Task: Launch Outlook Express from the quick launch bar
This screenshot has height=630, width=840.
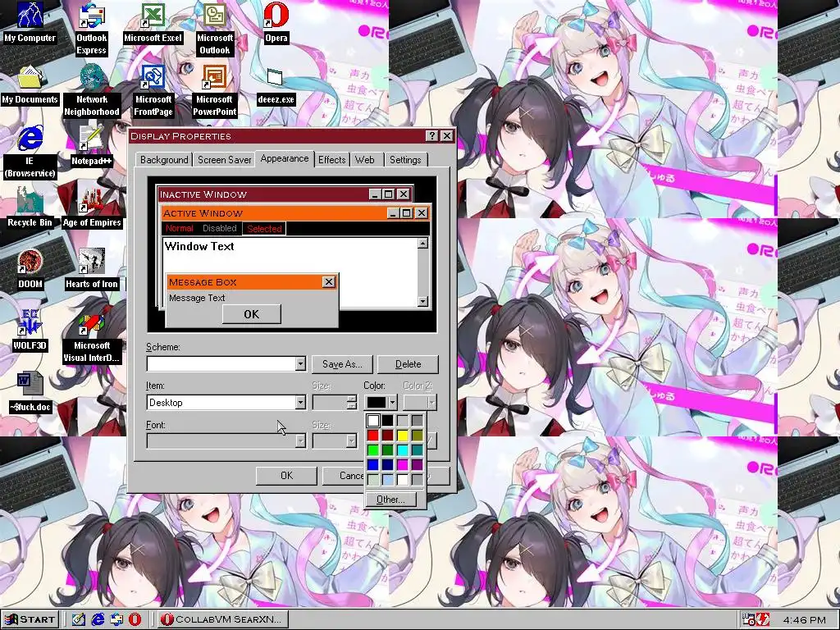Action: [116, 620]
